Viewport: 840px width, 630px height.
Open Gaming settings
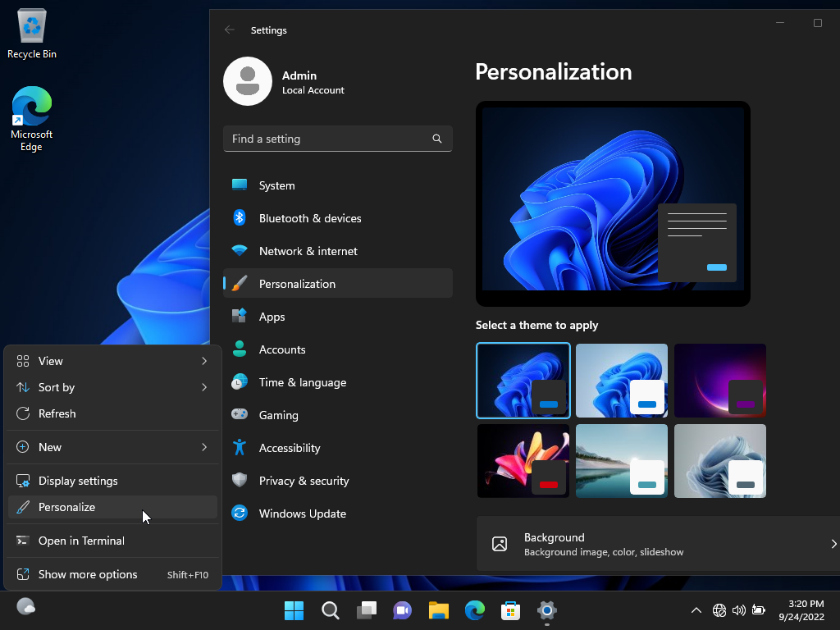(338, 415)
